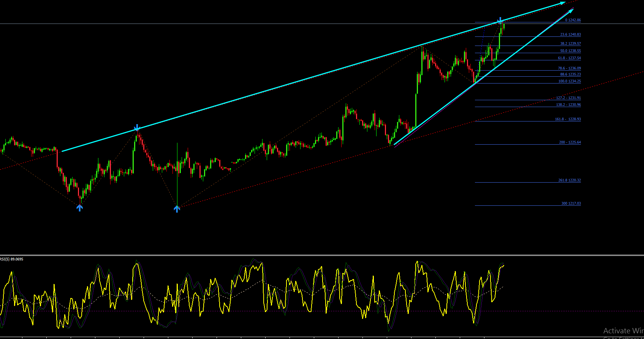Image resolution: width=644 pixels, height=339 pixels.
Task: Click the Fibonacci label "0 1242.86"
Action: click(x=573, y=20)
